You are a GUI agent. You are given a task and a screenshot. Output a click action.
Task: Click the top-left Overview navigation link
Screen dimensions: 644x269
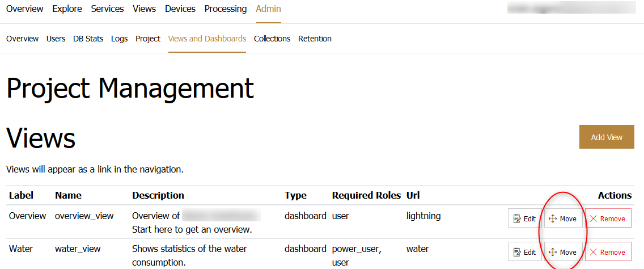coord(24,9)
